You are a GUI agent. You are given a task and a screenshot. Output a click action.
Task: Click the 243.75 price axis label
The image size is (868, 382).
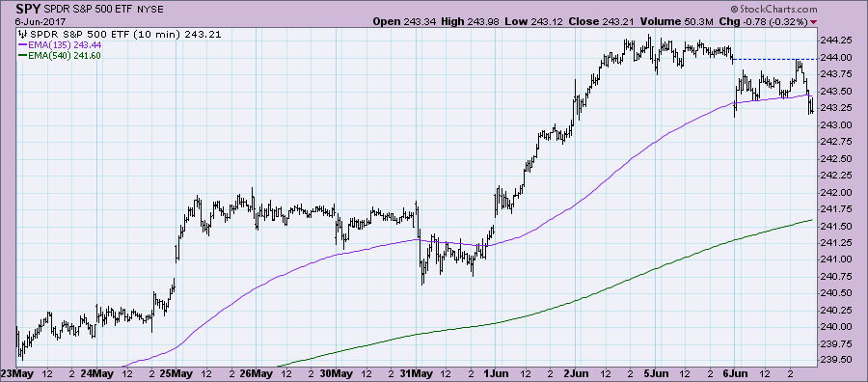[x=836, y=74]
